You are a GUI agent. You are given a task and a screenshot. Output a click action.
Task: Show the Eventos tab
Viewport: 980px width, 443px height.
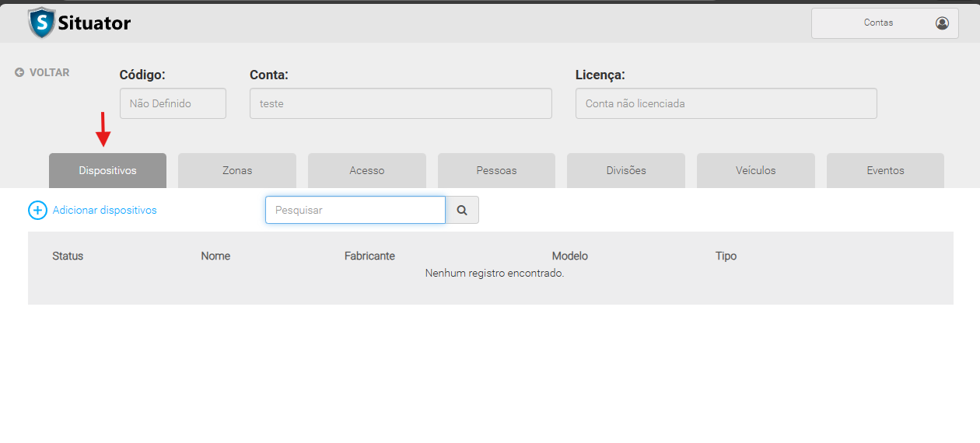[885, 170]
